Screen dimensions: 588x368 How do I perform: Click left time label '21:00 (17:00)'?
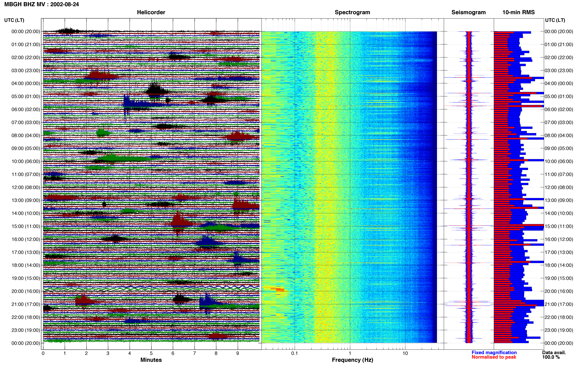(x=26, y=304)
